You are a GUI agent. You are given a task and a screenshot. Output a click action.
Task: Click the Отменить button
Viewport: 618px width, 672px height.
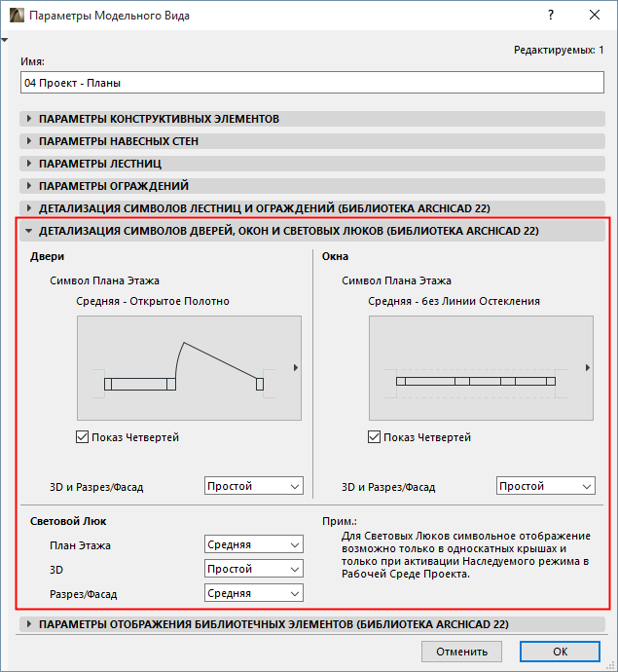tap(461, 652)
